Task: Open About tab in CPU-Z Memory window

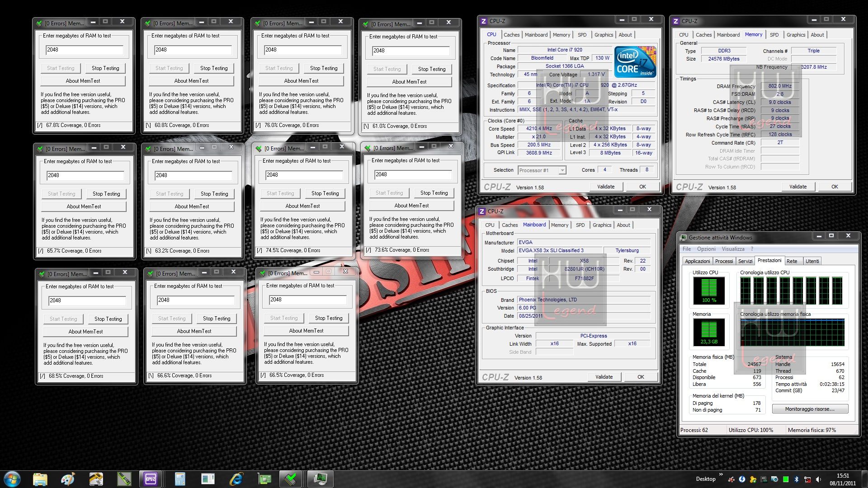Action: 817,35
